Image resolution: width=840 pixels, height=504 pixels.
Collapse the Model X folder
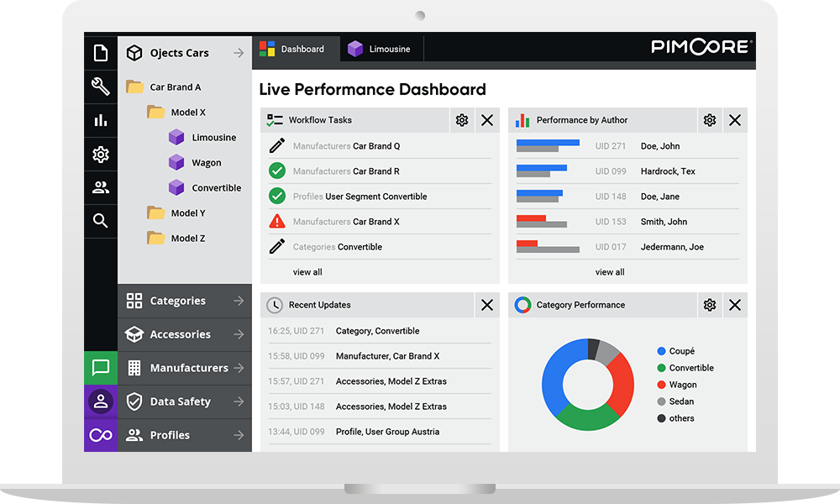[156, 112]
